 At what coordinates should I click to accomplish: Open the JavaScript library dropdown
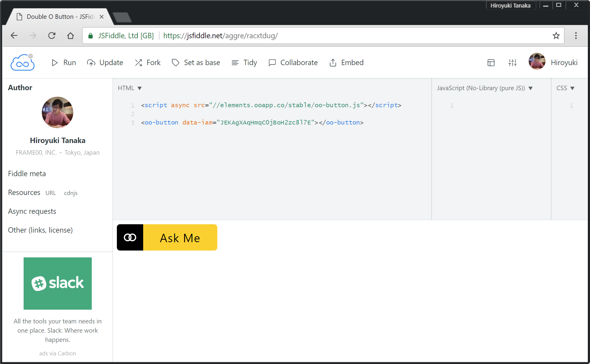point(531,88)
